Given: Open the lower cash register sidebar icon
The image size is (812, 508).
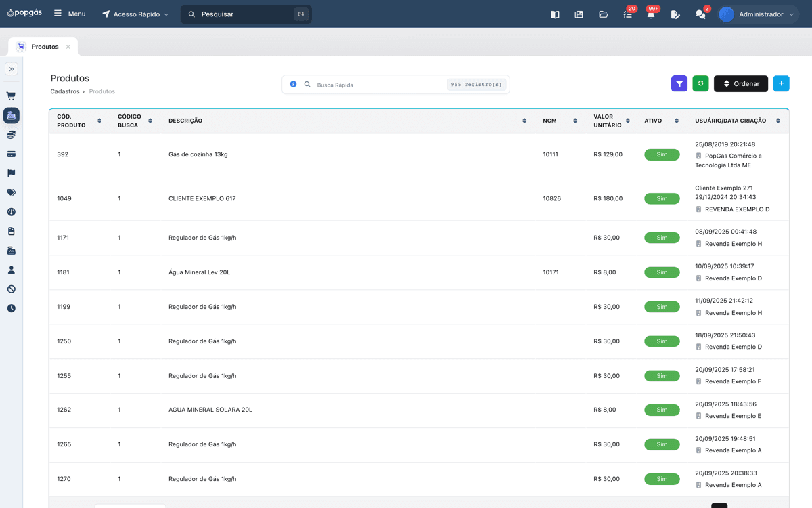Looking at the screenshot, I should pos(11,251).
